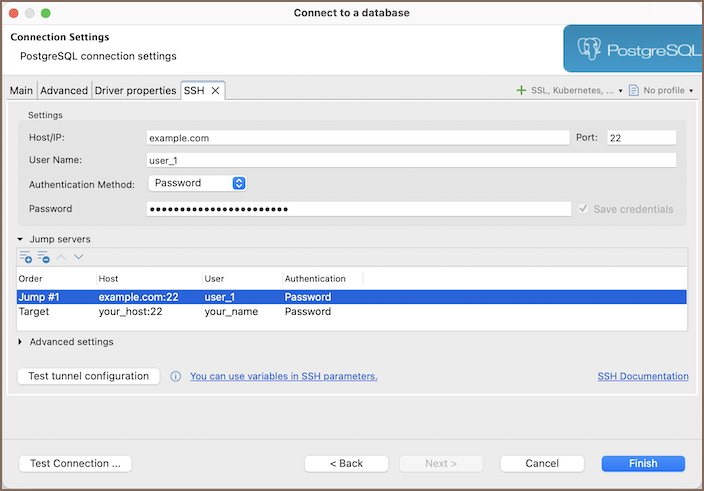Move jump server up with arrow icon
The height and width of the screenshot is (491, 704).
(x=61, y=258)
